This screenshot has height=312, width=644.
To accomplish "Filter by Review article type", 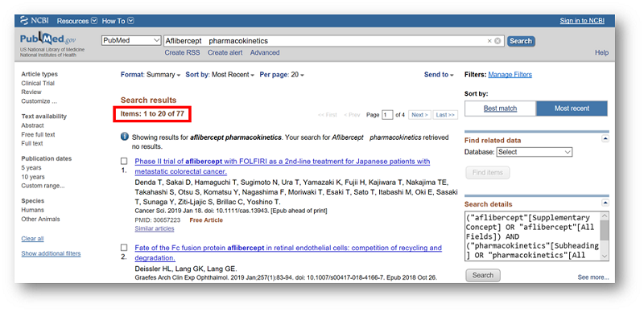I will [31, 92].
